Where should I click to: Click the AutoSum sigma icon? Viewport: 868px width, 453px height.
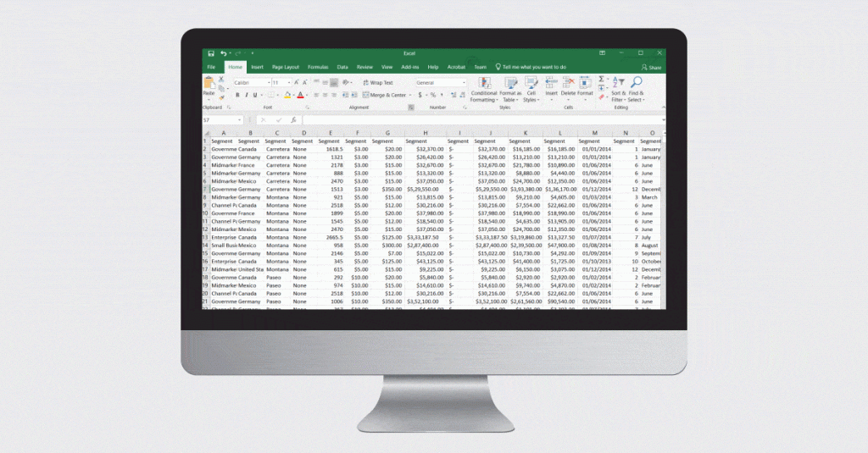(602, 79)
